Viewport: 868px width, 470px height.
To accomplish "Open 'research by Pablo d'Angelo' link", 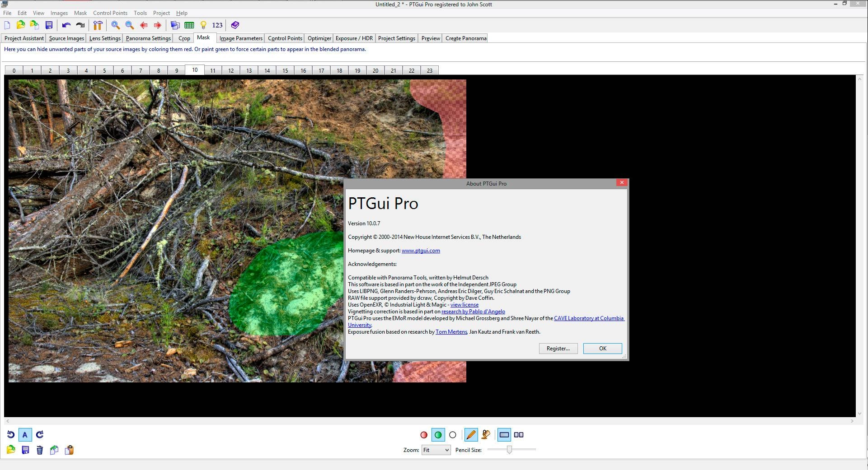I will [x=473, y=312].
